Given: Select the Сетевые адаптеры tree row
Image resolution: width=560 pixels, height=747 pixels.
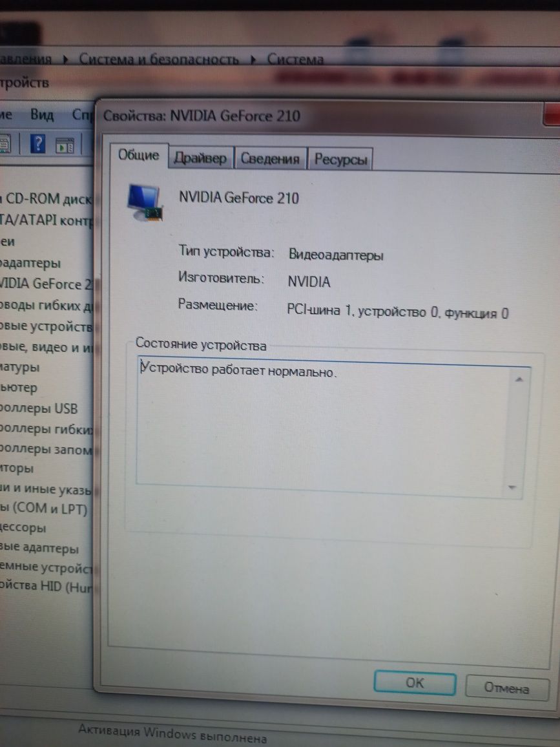Looking at the screenshot, I should (x=39, y=549).
